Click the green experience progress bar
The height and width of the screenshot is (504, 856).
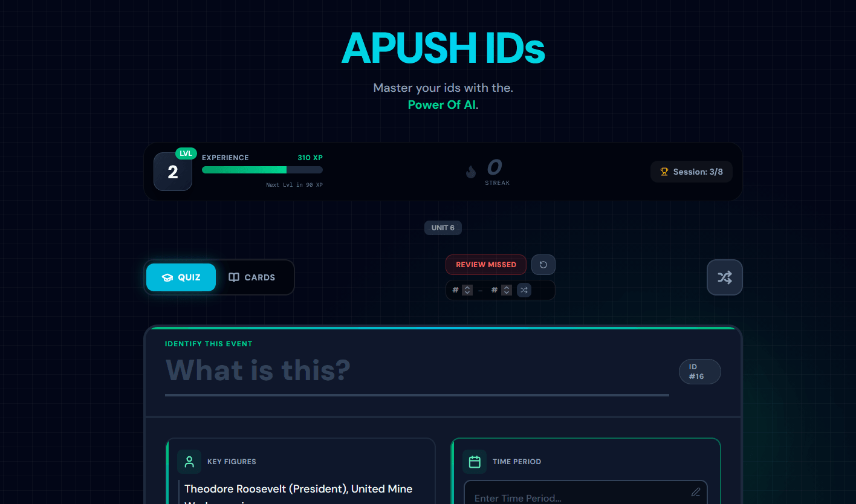tap(262, 170)
